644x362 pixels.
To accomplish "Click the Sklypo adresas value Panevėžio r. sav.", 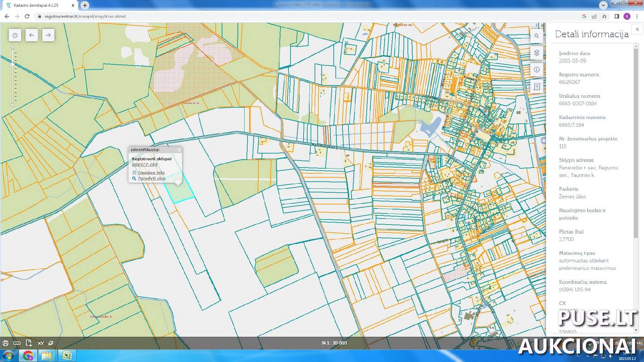I will pyautogui.click(x=589, y=171).
